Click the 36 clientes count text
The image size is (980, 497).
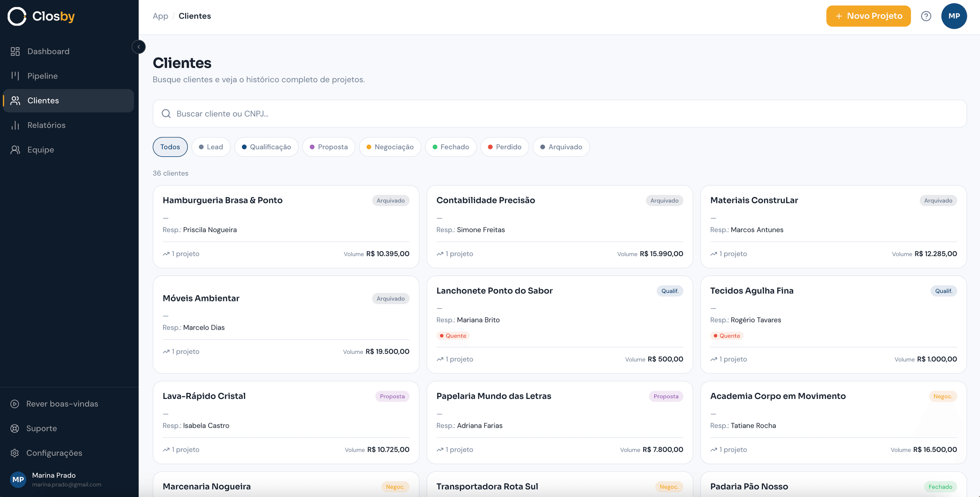170,173
